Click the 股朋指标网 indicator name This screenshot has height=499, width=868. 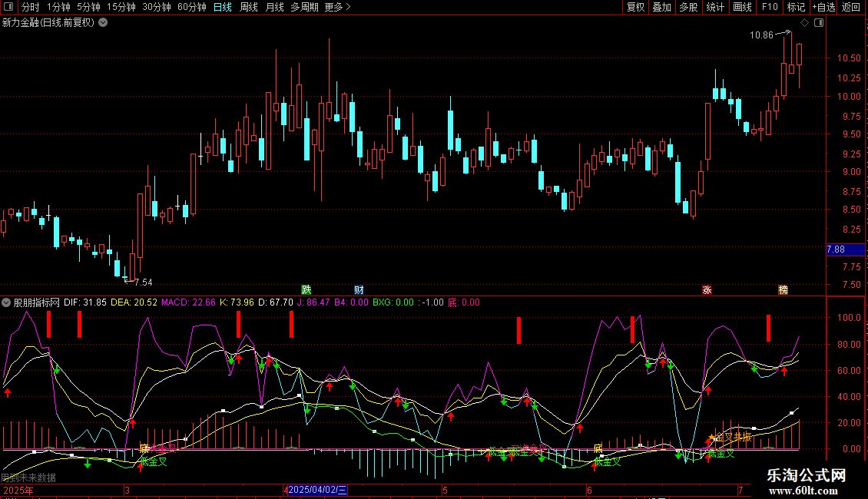37,302
